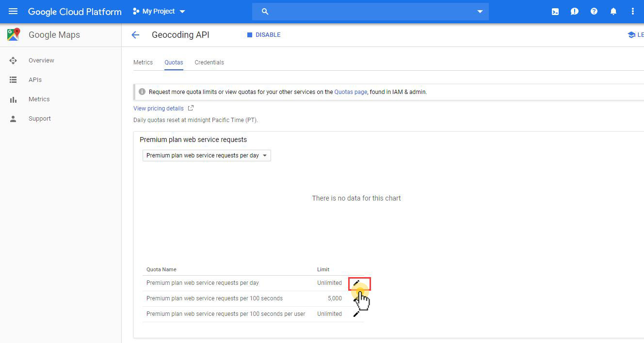Click the APIs list icon
The height and width of the screenshot is (343, 644).
13,80
